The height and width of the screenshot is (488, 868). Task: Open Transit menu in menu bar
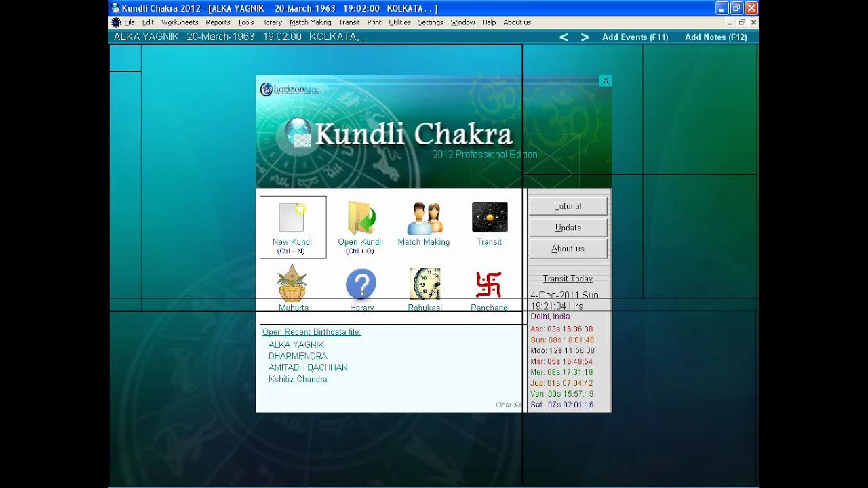349,22
